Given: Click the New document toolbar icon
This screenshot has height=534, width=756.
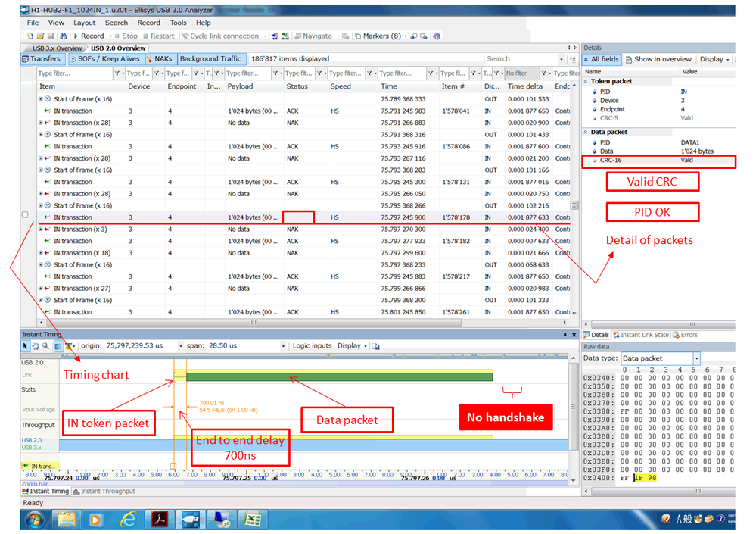Looking at the screenshot, I should pyautogui.click(x=30, y=36).
